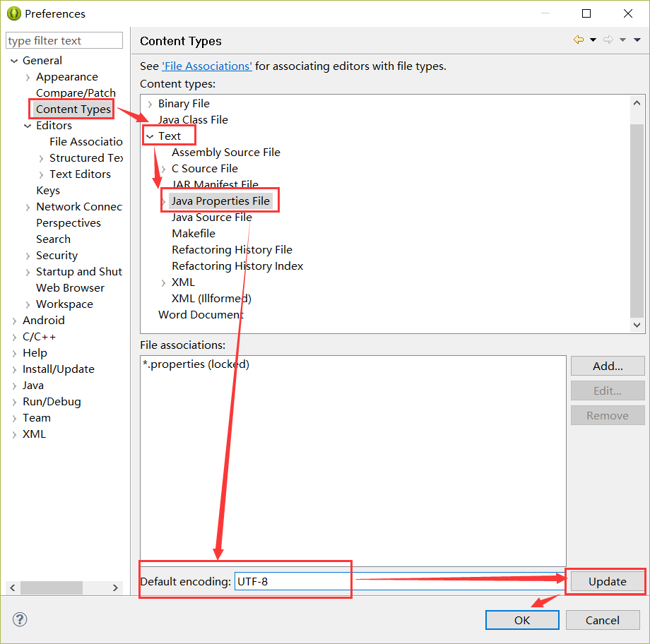650x644 pixels.
Task: Open the forward history dropdown arrow
Action: [x=622, y=40]
